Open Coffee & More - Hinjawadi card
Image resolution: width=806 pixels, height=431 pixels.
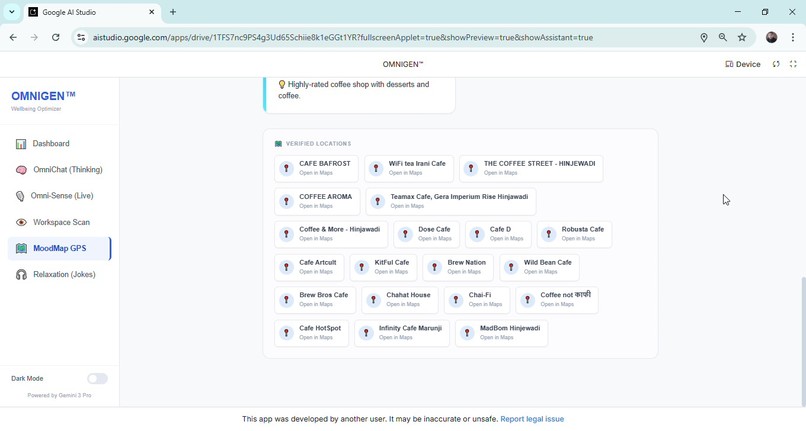pyautogui.click(x=331, y=234)
